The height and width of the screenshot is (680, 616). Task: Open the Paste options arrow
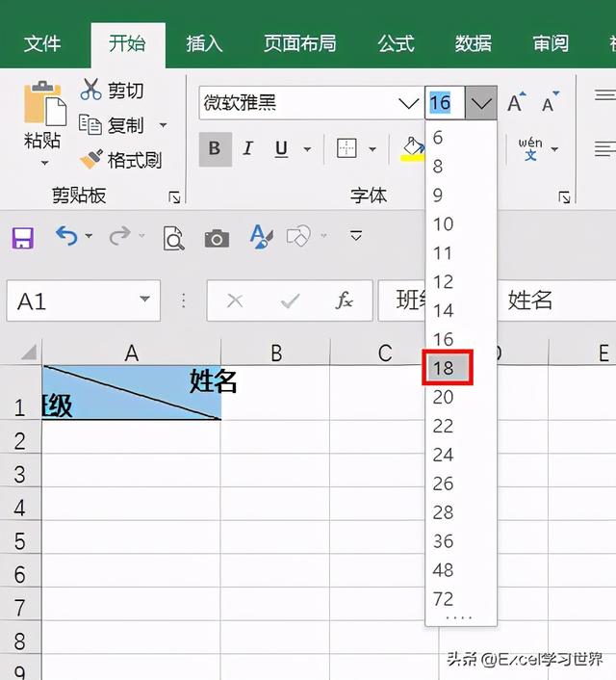pyautogui.click(x=44, y=163)
